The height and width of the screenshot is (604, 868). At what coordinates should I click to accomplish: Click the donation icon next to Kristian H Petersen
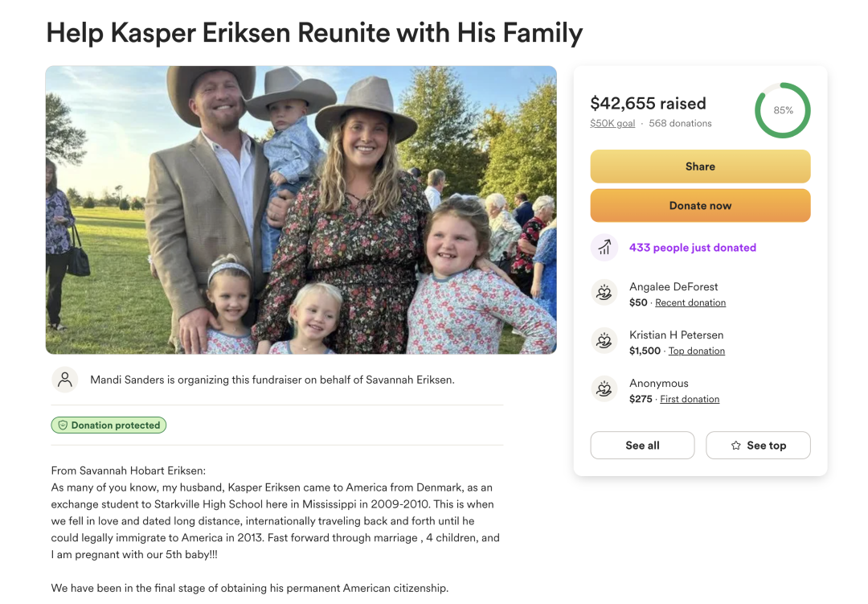(x=604, y=341)
